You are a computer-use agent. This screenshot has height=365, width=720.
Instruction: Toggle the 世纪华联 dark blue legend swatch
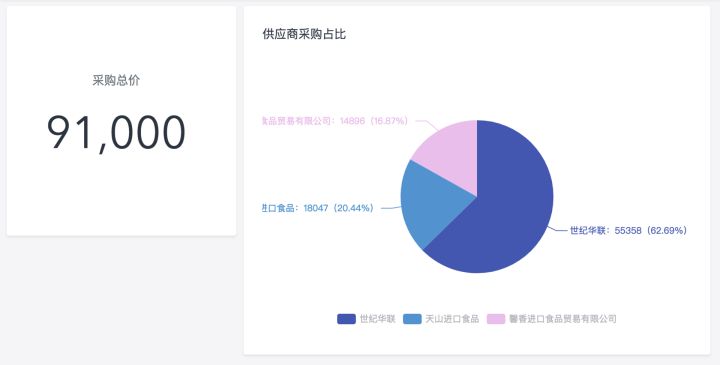(346, 319)
